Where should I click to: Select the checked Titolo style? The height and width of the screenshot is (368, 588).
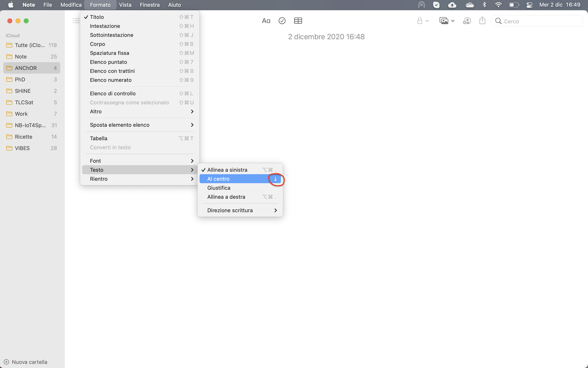click(97, 17)
